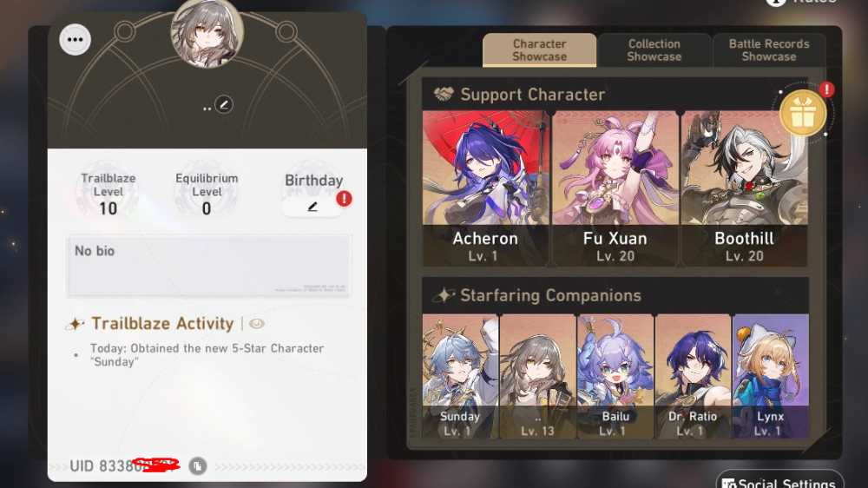Viewport: 868px width, 488px height.
Task: Edit nickname with the pencil icon
Action: tap(224, 104)
